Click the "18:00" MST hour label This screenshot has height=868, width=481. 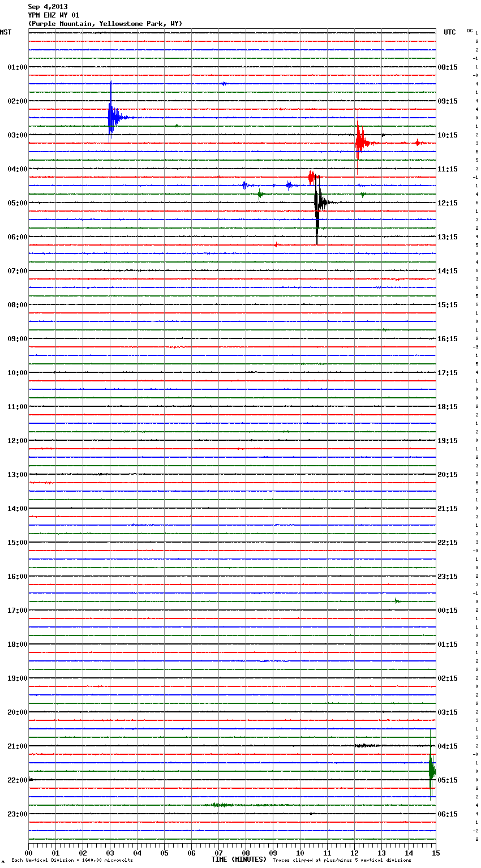tap(18, 644)
